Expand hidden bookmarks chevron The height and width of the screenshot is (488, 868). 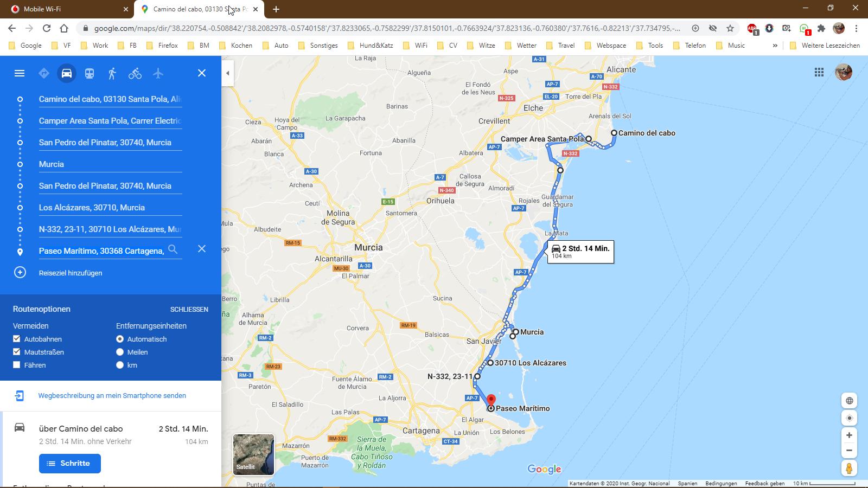click(775, 46)
